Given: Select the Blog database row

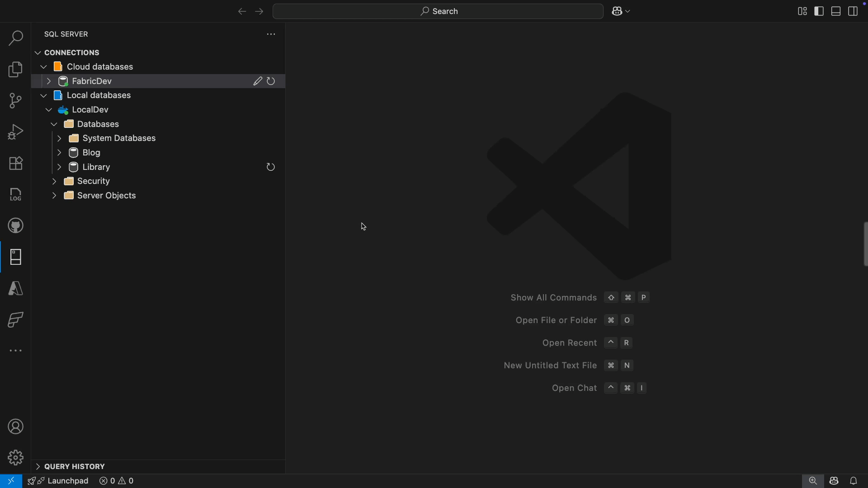Looking at the screenshot, I should click(x=158, y=153).
